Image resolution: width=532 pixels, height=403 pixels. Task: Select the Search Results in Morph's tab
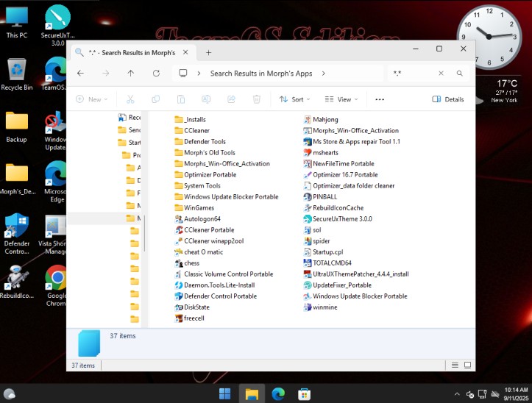tap(132, 52)
